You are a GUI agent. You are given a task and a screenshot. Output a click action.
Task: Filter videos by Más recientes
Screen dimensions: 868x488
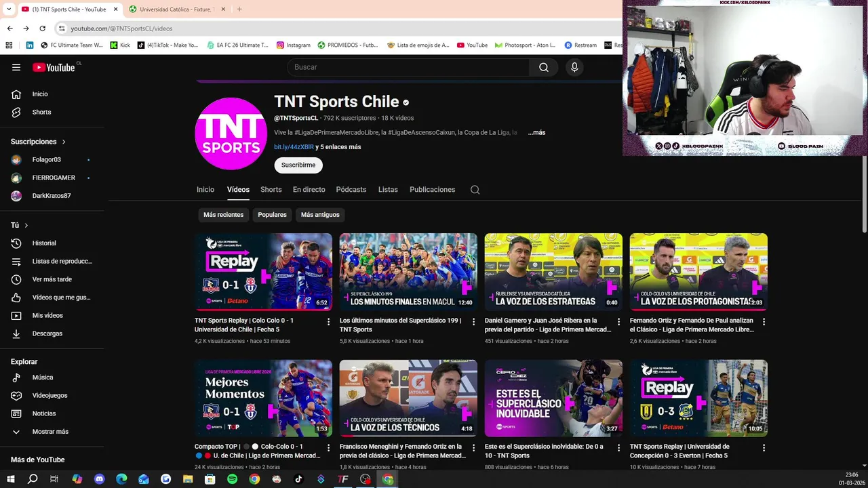pyautogui.click(x=223, y=215)
